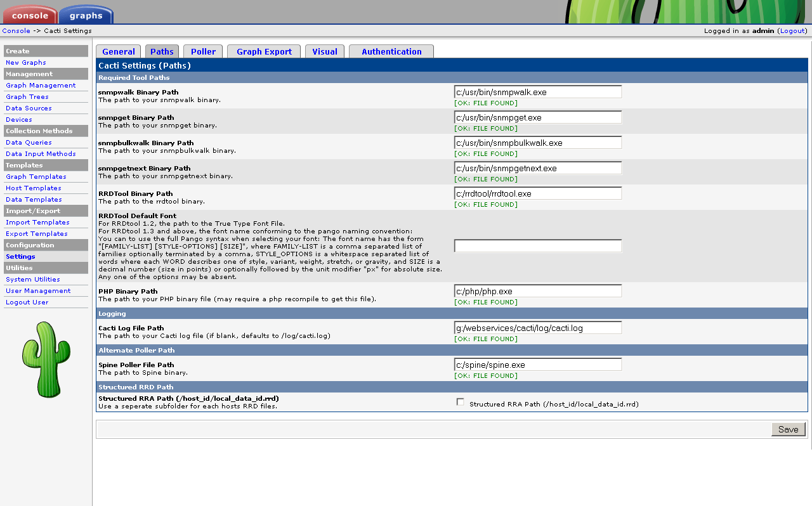Edit the PHP Binary Path field
This screenshot has width=812, height=506.
pos(538,291)
